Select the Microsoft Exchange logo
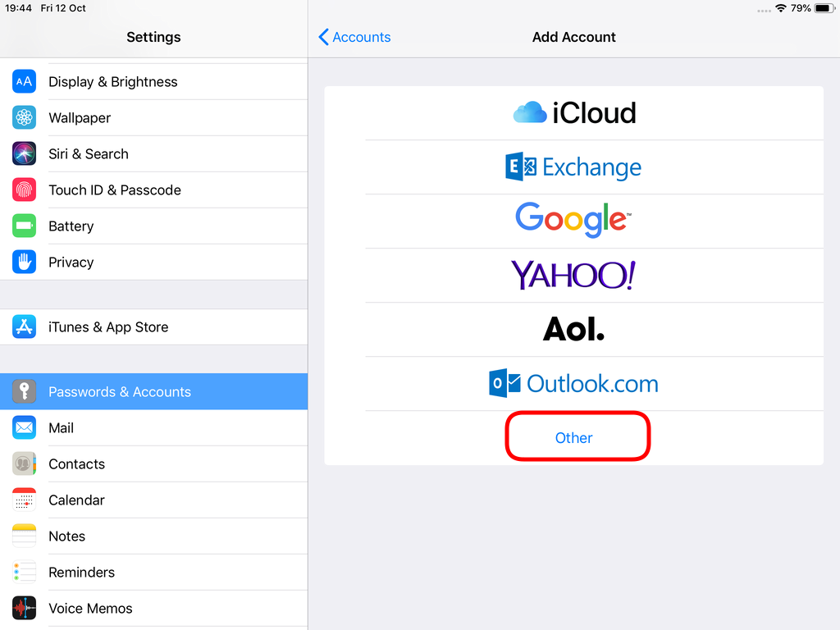The height and width of the screenshot is (630, 840). 573,167
